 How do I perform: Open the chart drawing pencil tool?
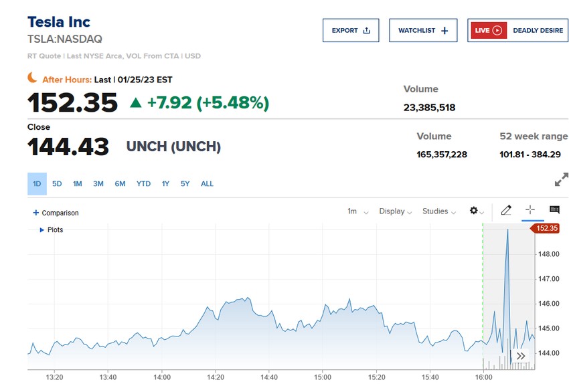pyautogui.click(x=506, y=211)
